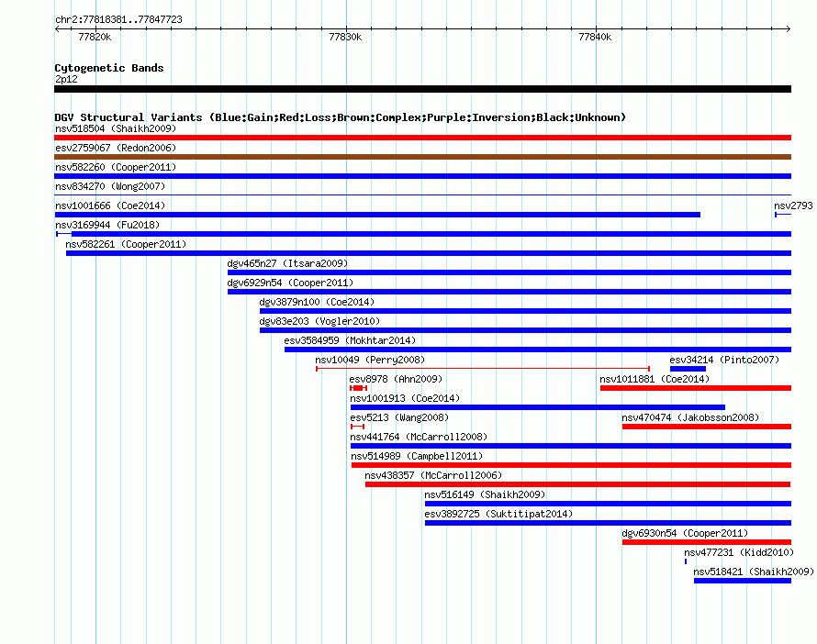The image size is (817, 644).
Task: Open variant nsv1001666 (Coe2014) label
Action: 110,205
